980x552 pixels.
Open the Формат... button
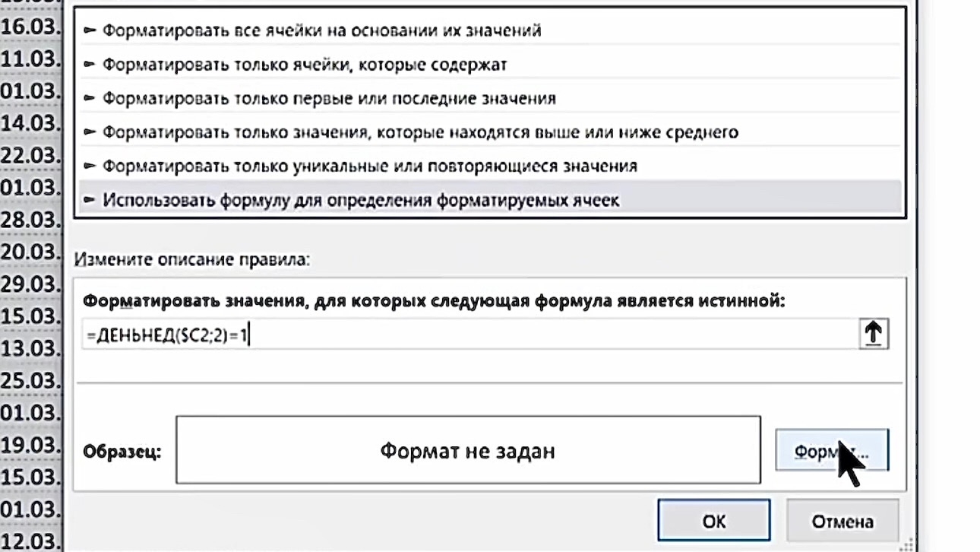(831, 451)
